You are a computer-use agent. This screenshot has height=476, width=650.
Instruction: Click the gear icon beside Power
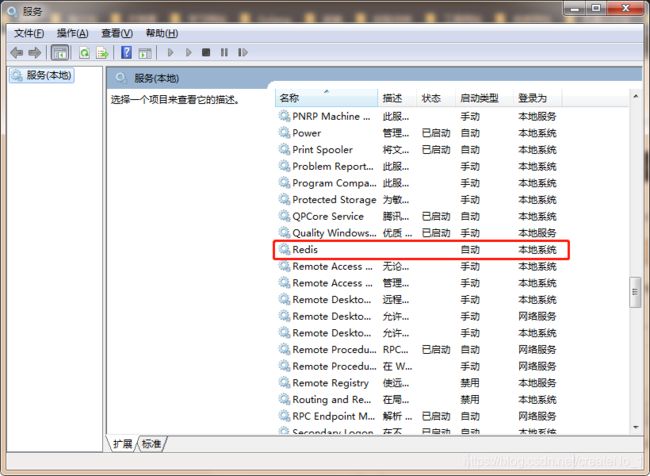[284, 133]
